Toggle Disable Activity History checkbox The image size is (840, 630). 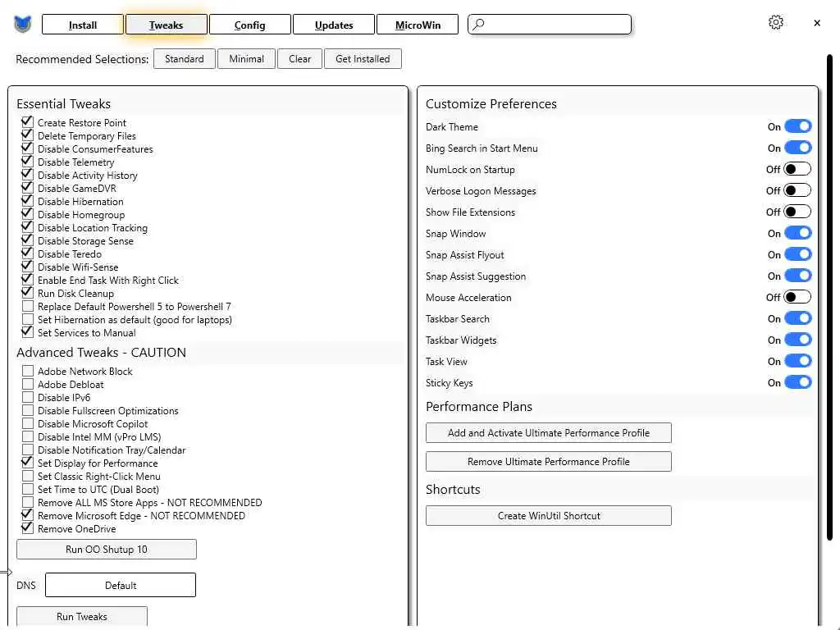point(27,175)
